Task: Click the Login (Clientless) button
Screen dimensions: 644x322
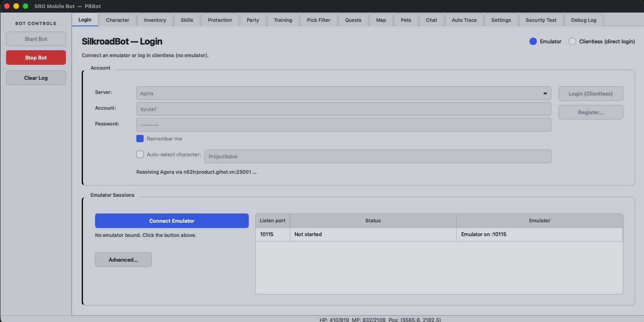Action: pos(591,94)
